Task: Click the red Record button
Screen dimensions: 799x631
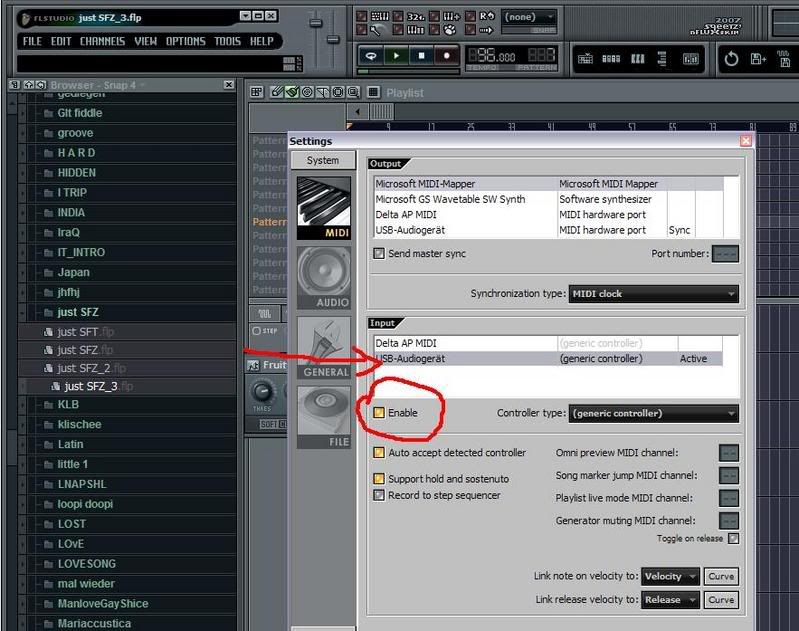Action: [x=446, y=57]
